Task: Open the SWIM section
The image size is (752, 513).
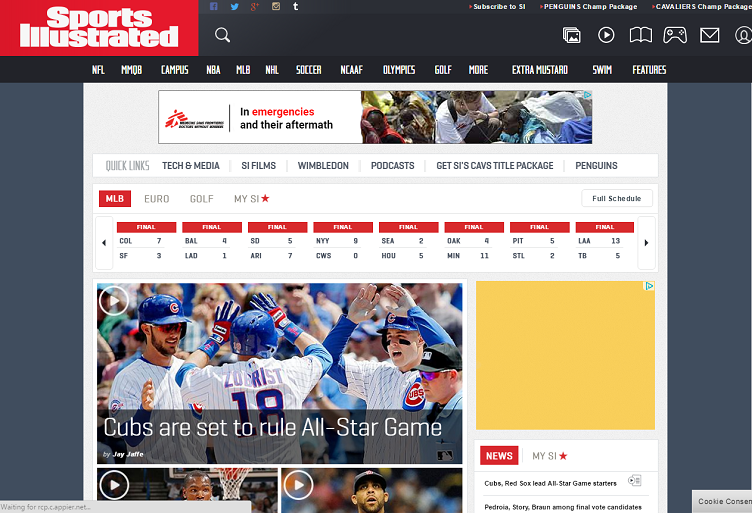Action: [602, 70]
